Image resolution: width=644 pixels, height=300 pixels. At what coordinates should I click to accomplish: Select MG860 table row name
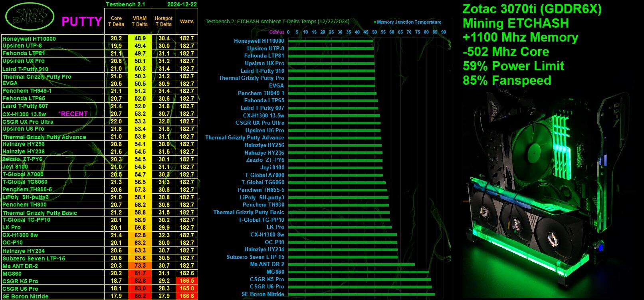pyautogui.click(x=12, y=274)
